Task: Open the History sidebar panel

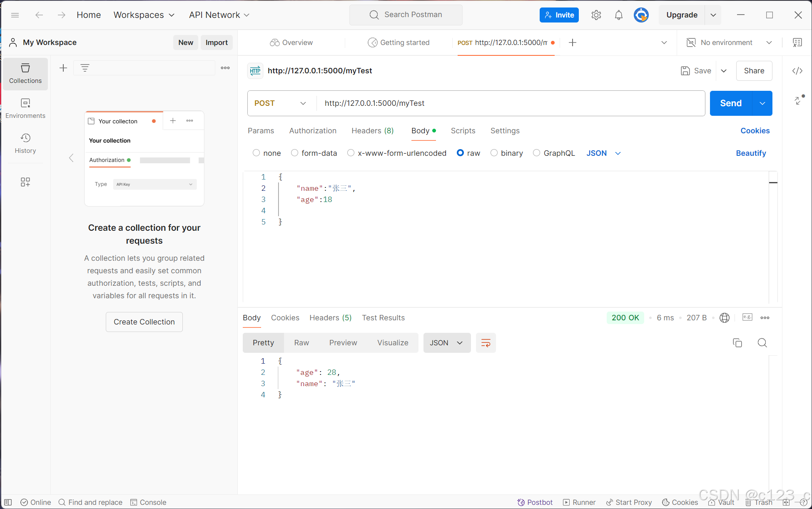Action: [x=25, y=143]
